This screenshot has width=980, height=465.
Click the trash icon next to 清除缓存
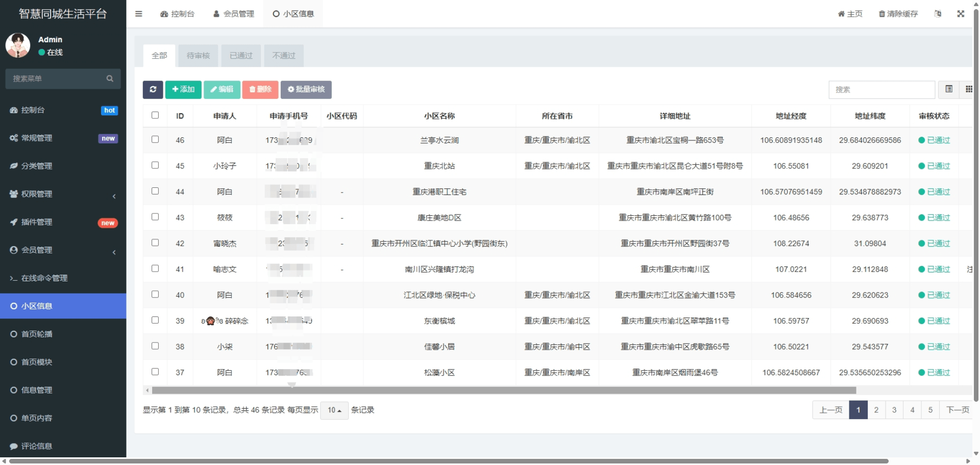881,14
